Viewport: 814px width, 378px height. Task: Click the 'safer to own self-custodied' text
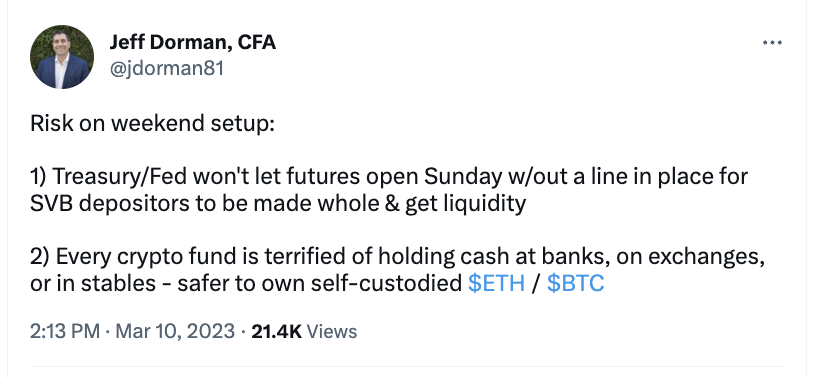[x=319, y=284]
